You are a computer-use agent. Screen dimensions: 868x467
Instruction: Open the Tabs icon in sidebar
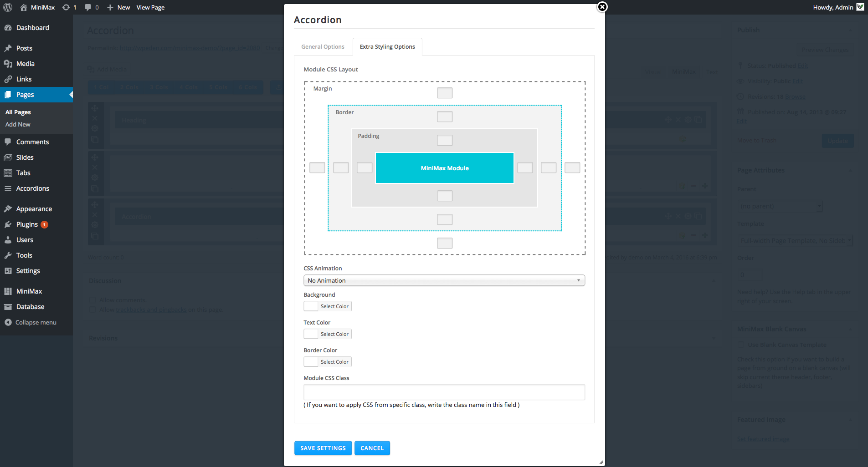8,173
